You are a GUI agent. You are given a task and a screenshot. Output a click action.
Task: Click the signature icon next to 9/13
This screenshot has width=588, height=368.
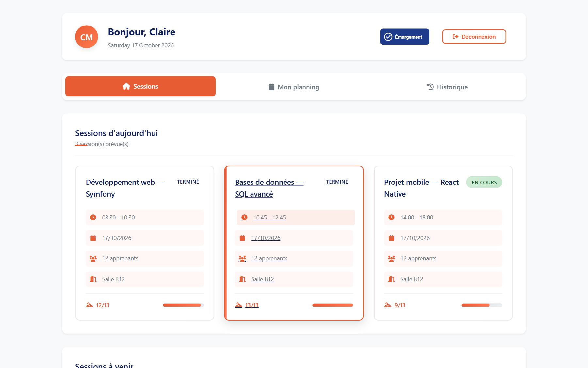[388, 305]
